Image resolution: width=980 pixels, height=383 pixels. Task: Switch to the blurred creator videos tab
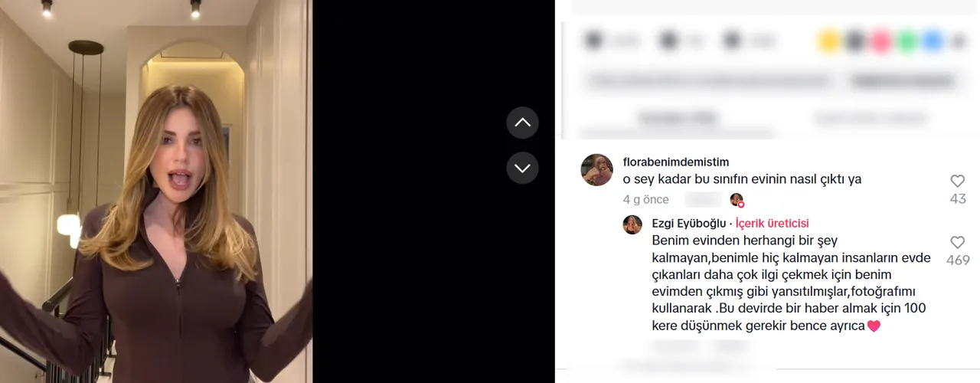[870, 119]
